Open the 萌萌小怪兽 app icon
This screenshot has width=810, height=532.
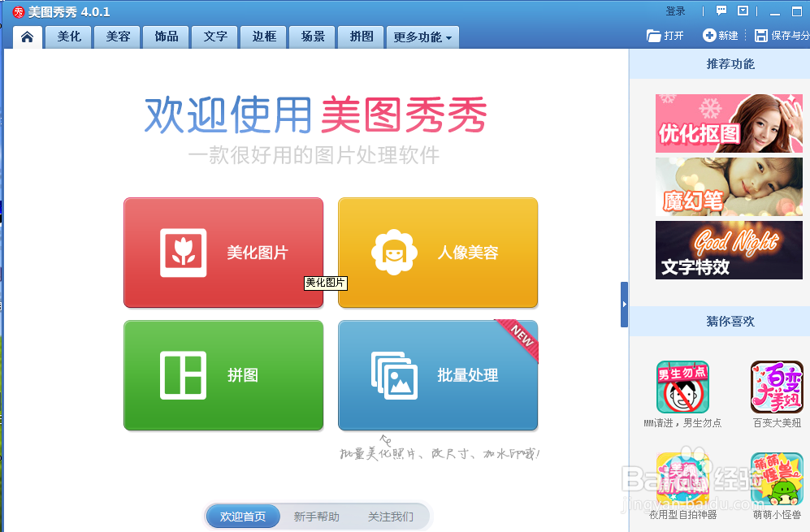coord(777,479)
